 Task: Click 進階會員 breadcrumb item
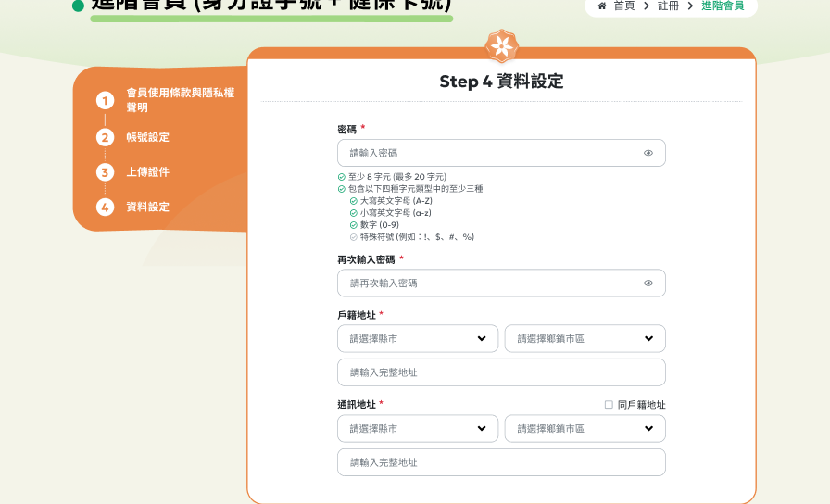722,6
